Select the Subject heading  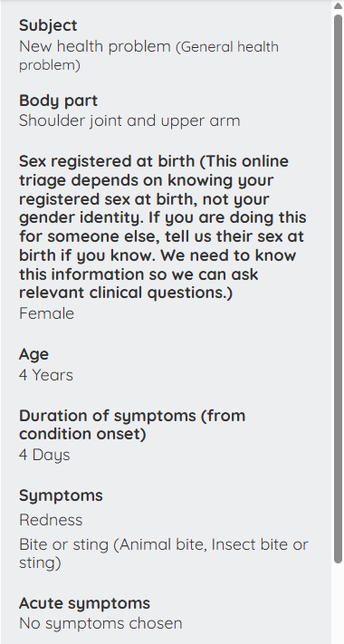point(48,25)
